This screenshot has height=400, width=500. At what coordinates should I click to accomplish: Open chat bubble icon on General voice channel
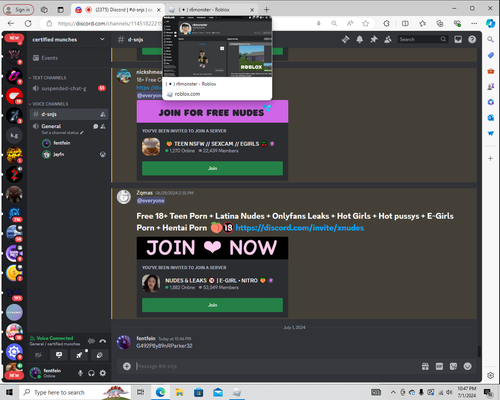coord(96,126)
